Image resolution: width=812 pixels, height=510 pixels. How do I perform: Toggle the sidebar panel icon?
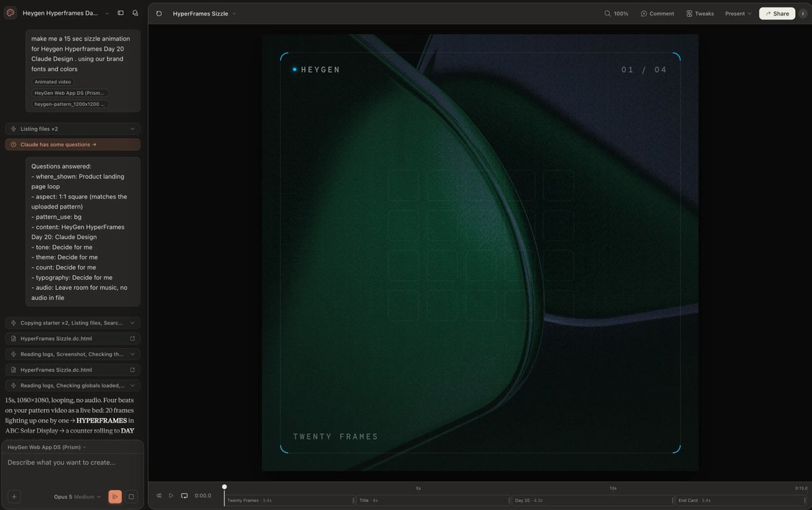(x=120, y=13)
